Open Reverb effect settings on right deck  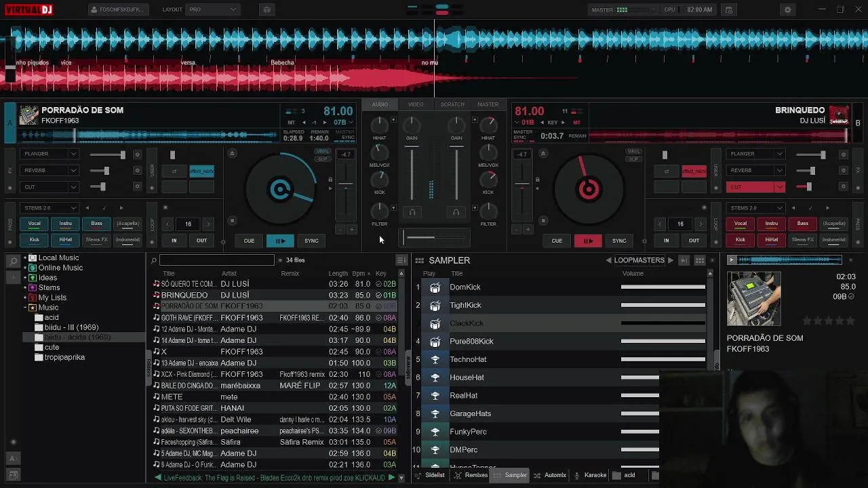pyautogui.click(x=843, y=171)
